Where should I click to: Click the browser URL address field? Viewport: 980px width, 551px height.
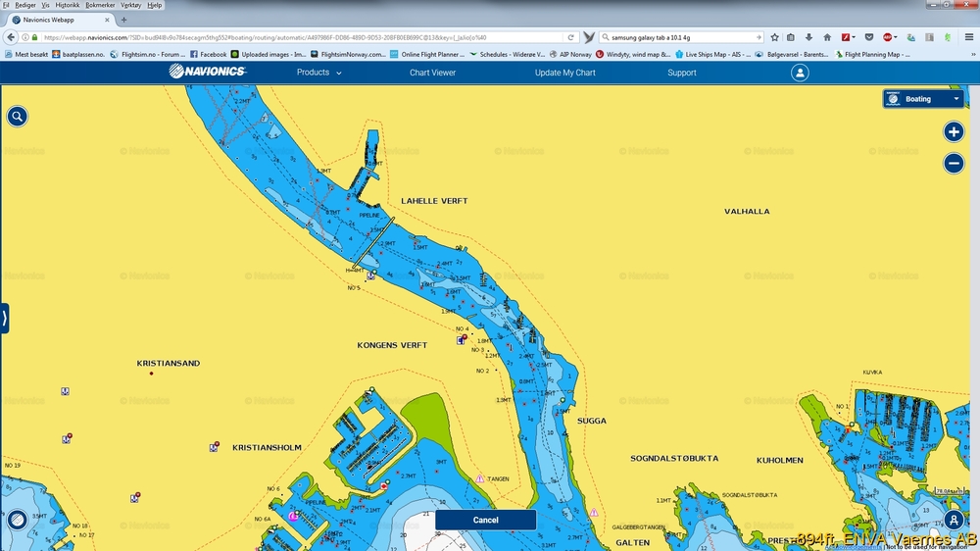pyautogui.click(x=300, y=37)
